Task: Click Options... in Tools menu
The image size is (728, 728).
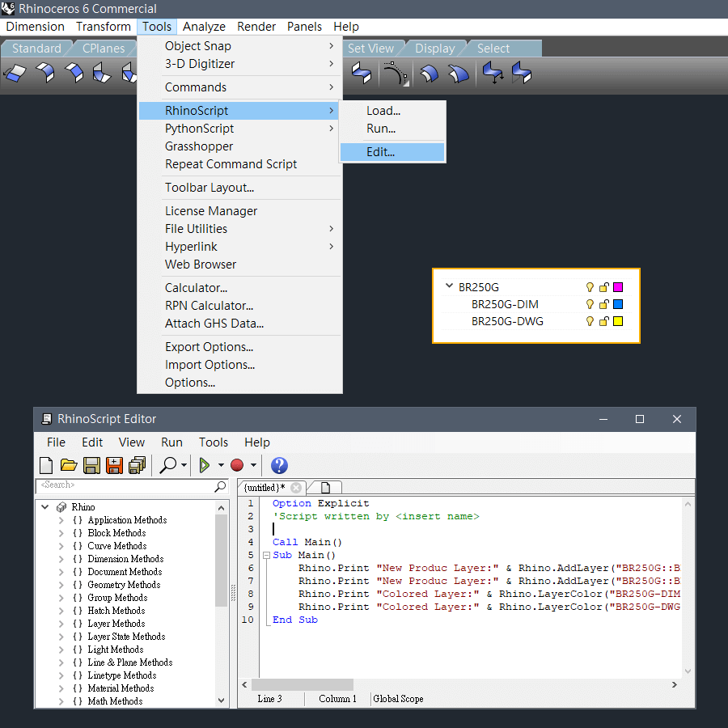Action: [x=239, y=383]
